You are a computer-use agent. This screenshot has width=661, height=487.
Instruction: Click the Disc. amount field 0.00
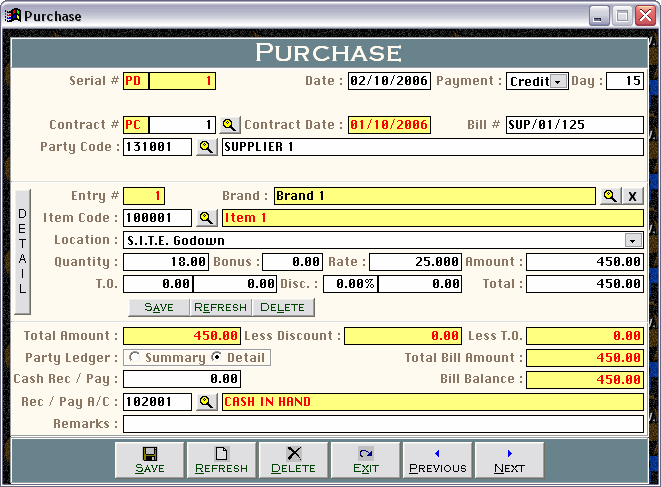point(420,284)
